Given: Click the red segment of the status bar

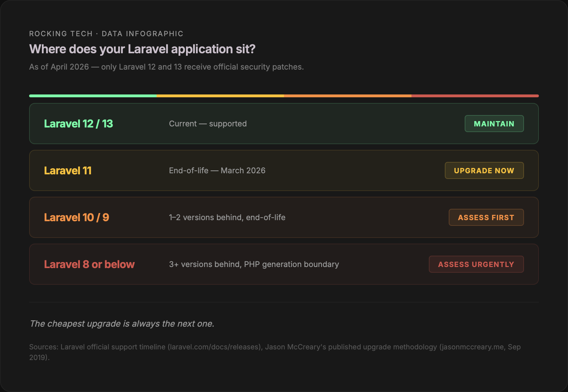Looking at the screenshot, I should (x=476, y=96).
